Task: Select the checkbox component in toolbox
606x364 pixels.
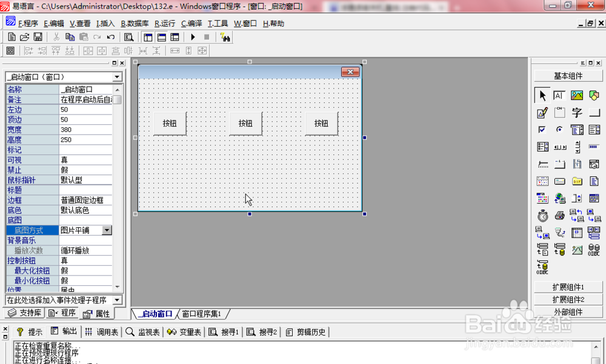Action: pyautogui.click(x=542, y=130)
